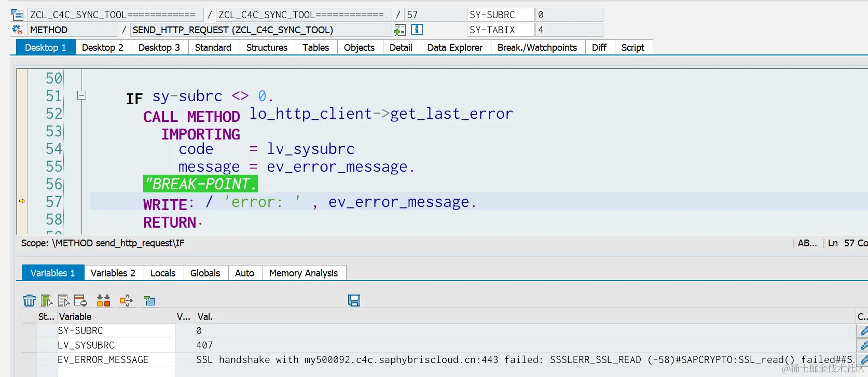Click the green funnel icon in variables toolbar
The image size is (868, 377).
(149, 300)
